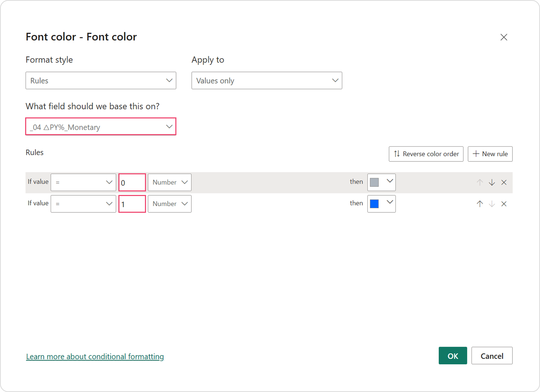The height and width of the screenshot is (392, 540).
Task: Open the blue color swatch picker
Action: point(381,204)
